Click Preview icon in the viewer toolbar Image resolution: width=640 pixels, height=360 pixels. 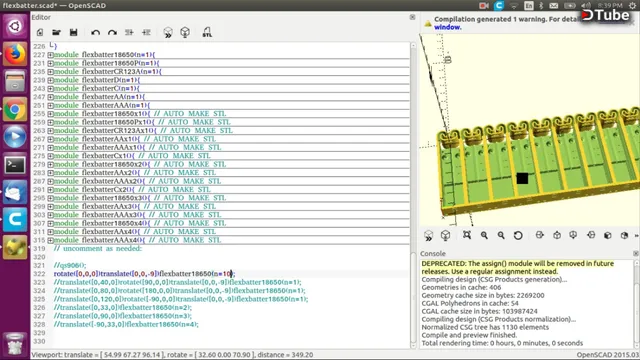pos(428,236)
